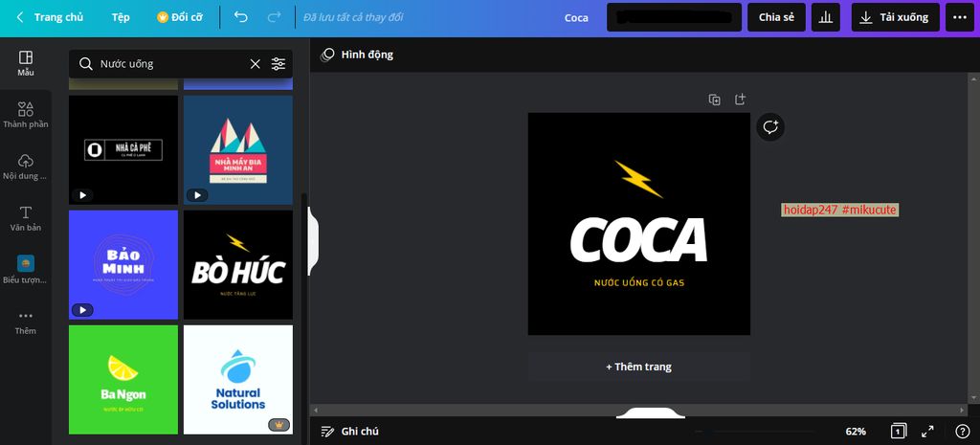Viewport: 980px width, 445px height.
Task: Open the analytics bar chart icon
Action: click(x=826, y=17)
